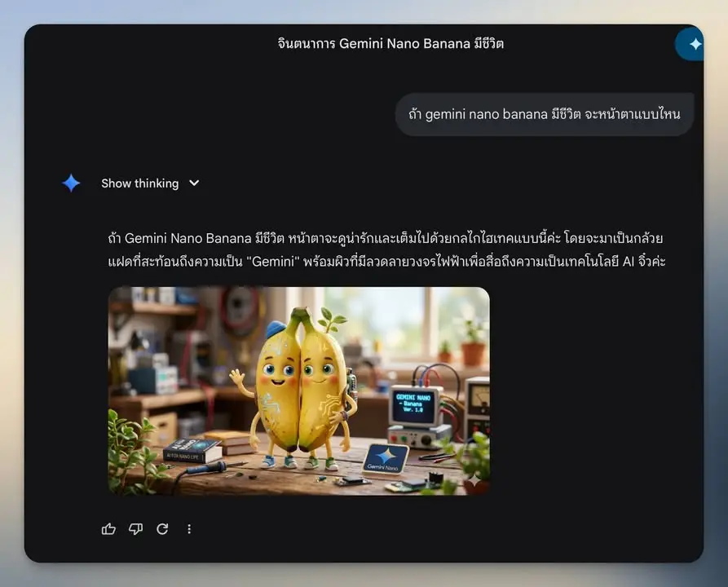Regenerate the response with redo icon
Screen dimensions: 728x587
pos(162,529)
